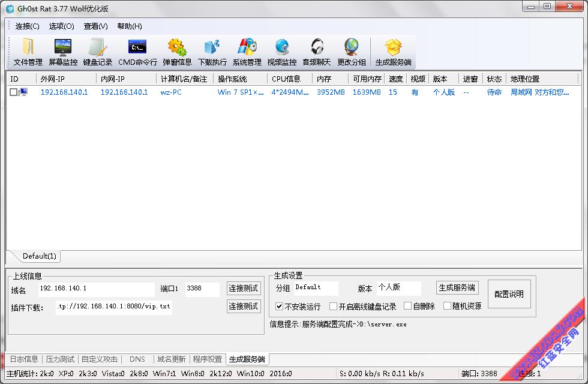Tick the 随机资源 checkbox

(447, 306)
